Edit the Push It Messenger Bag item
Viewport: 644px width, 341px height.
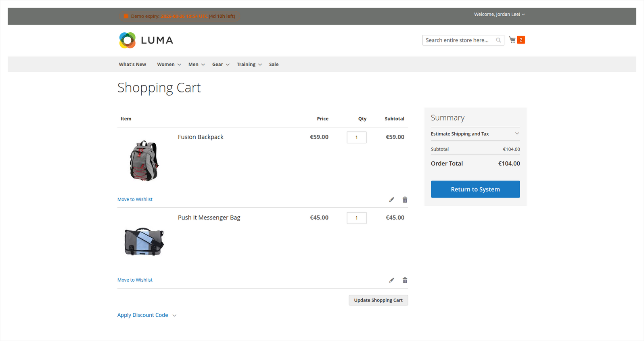coord(391,280)
